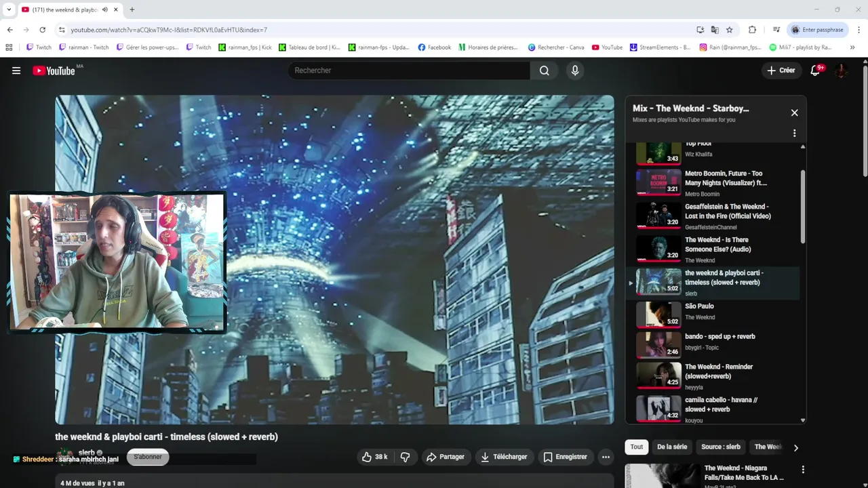Click the translate page icon
868x488 pixels.
[x=715, y=30]
